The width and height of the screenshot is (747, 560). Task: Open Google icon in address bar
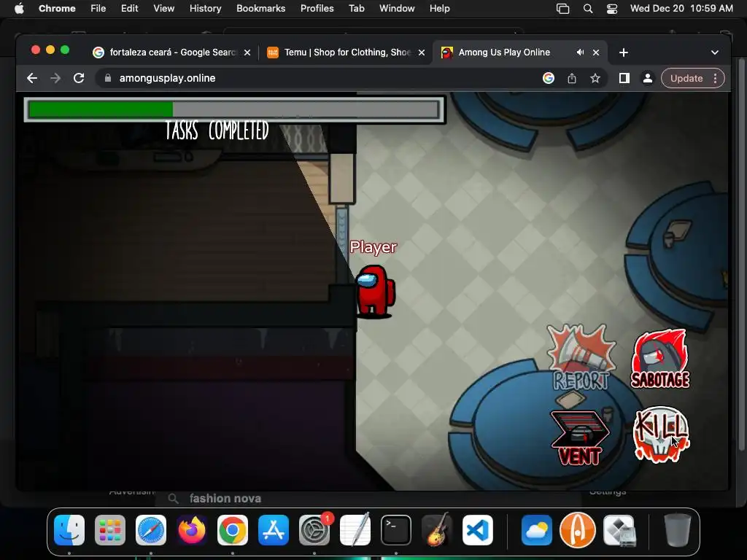click(x=549, y=78)
